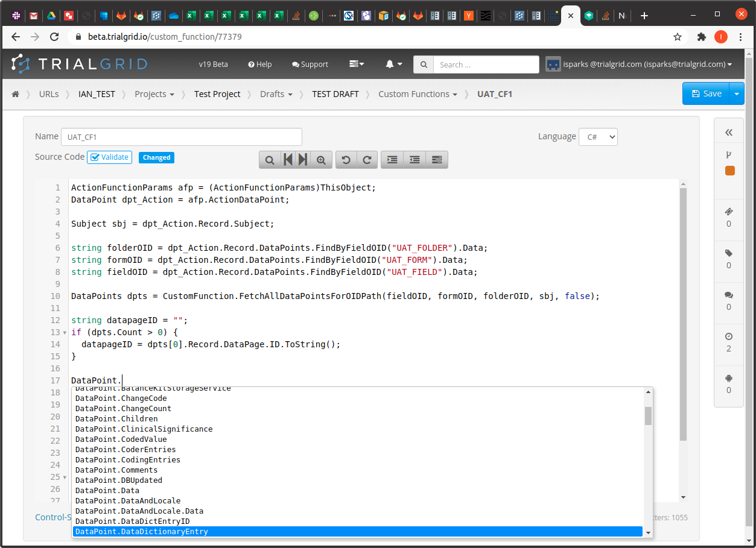Click the undo icon in editor toolbar
756x548 pixels.
point(346,160)
